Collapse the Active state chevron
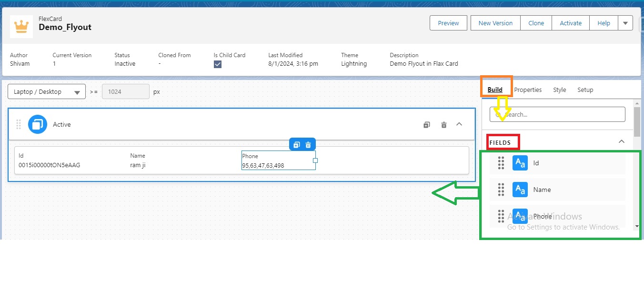This screenshot has width=644, height=301. click(x=459, y=124)
